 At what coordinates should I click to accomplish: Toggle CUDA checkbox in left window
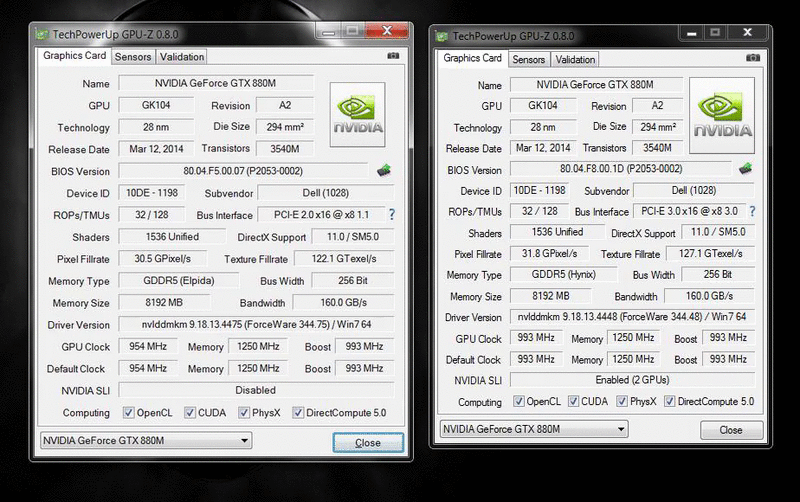pos(190,412)
